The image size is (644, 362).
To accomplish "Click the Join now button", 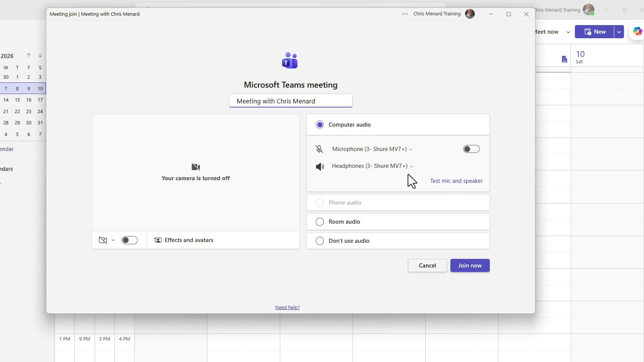I will tap(470, 265).
